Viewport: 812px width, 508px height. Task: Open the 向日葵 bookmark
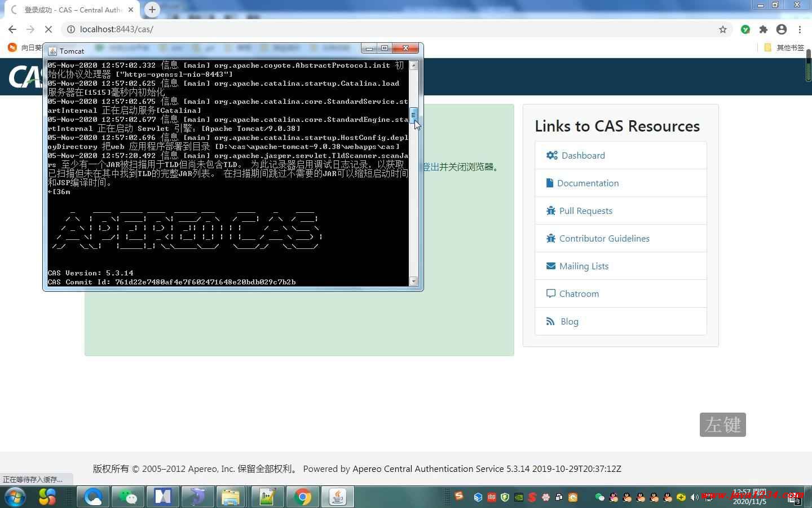pyautogui.click(x=25, y=47)
